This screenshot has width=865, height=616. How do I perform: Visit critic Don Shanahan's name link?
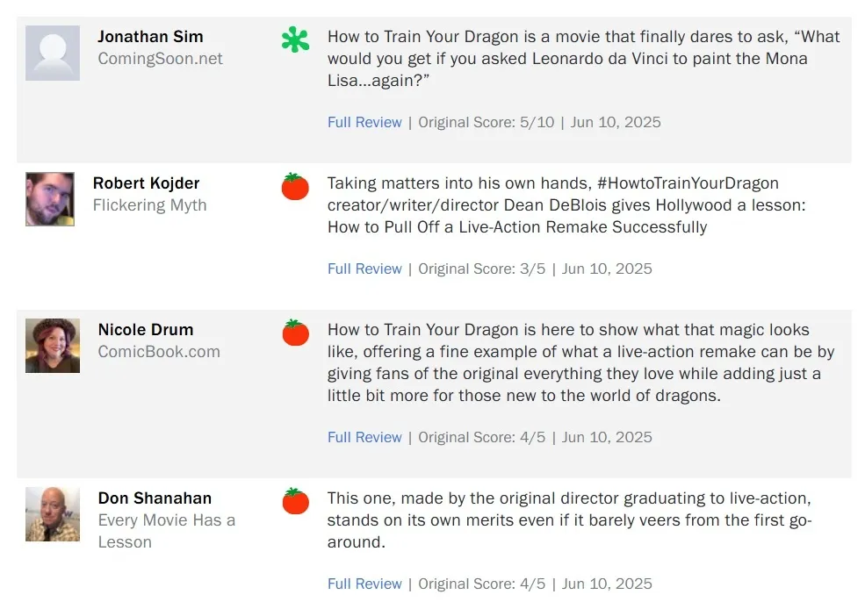coord(155,498)
